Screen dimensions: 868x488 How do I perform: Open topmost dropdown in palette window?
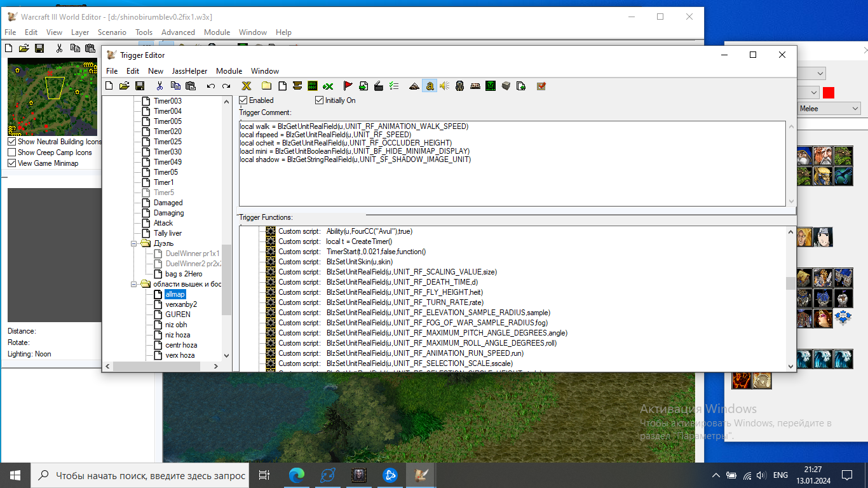point(820,73)
